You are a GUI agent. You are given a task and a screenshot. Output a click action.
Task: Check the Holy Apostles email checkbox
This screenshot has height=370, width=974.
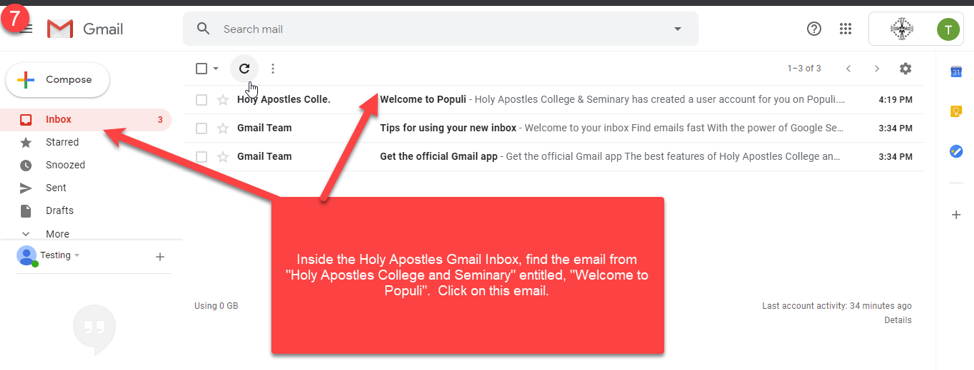coord(201,100)
